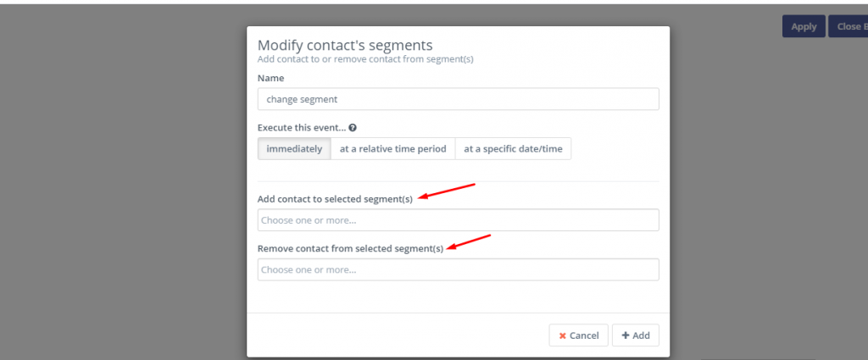This screenshot has height=360, width=868.
Task: Click the Name field label
Action: point(270,78)
